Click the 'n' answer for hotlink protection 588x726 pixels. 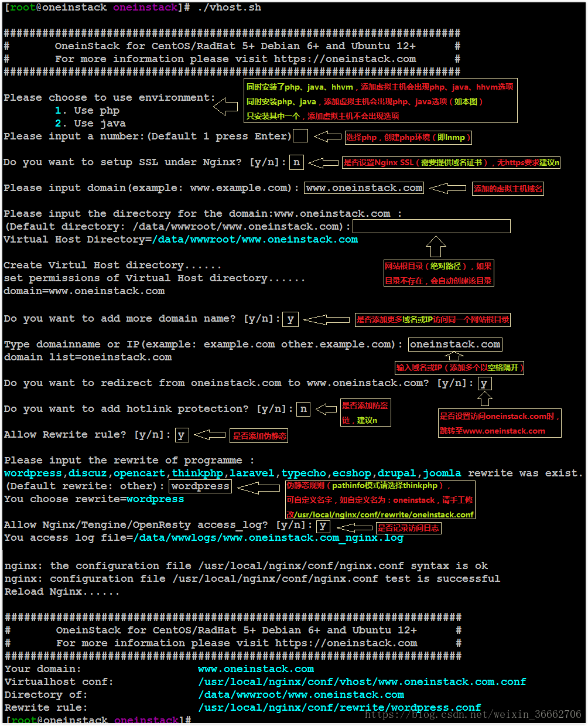tap(303, 409)
